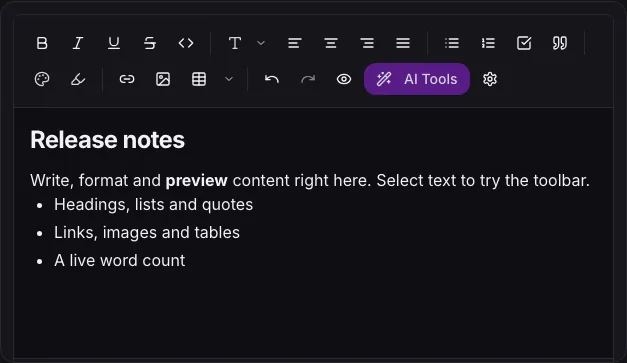Underline the selected text

(114, 43)
